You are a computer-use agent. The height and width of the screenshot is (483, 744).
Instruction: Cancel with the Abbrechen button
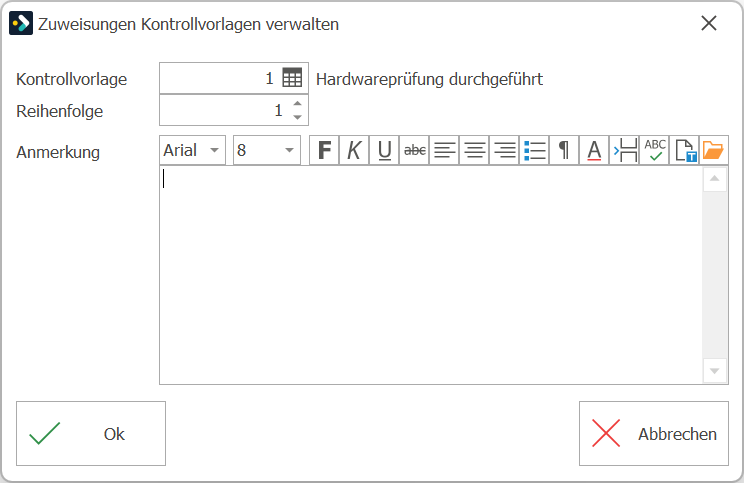(653, 433)
